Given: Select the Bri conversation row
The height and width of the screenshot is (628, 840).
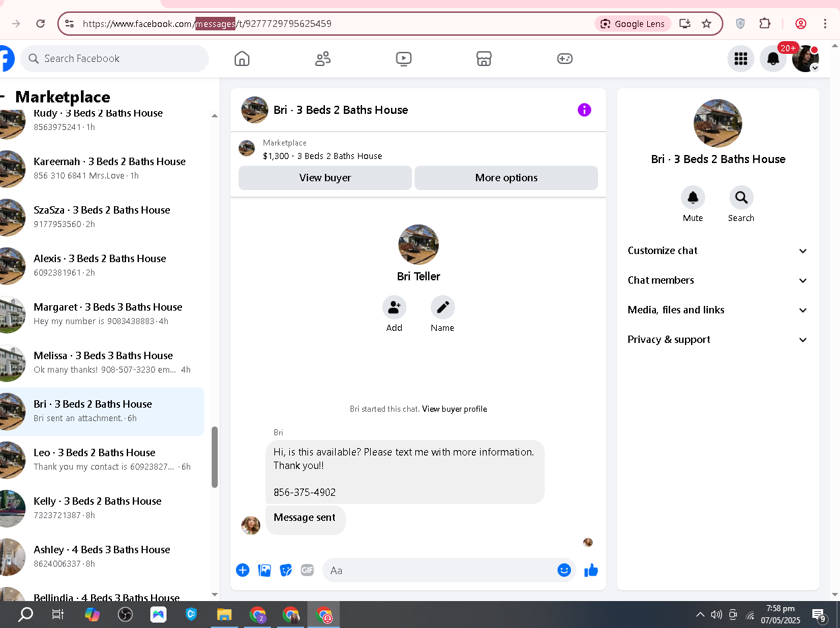Looking at the screenshot, I should (x=102, y=412).
